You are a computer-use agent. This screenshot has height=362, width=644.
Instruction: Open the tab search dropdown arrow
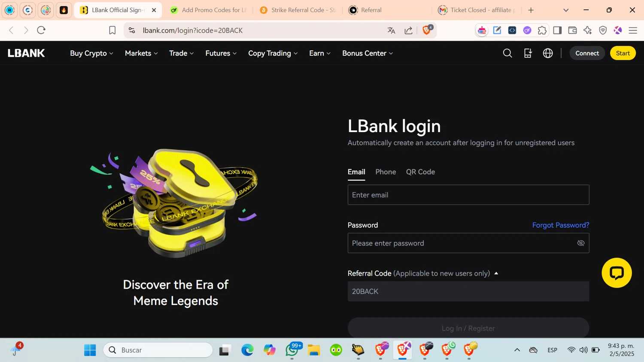(x=566, y=10)
